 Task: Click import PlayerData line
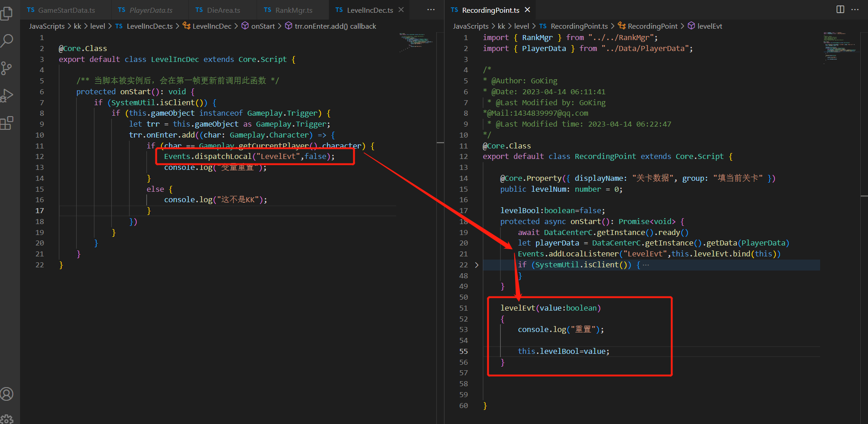(588, 49)
